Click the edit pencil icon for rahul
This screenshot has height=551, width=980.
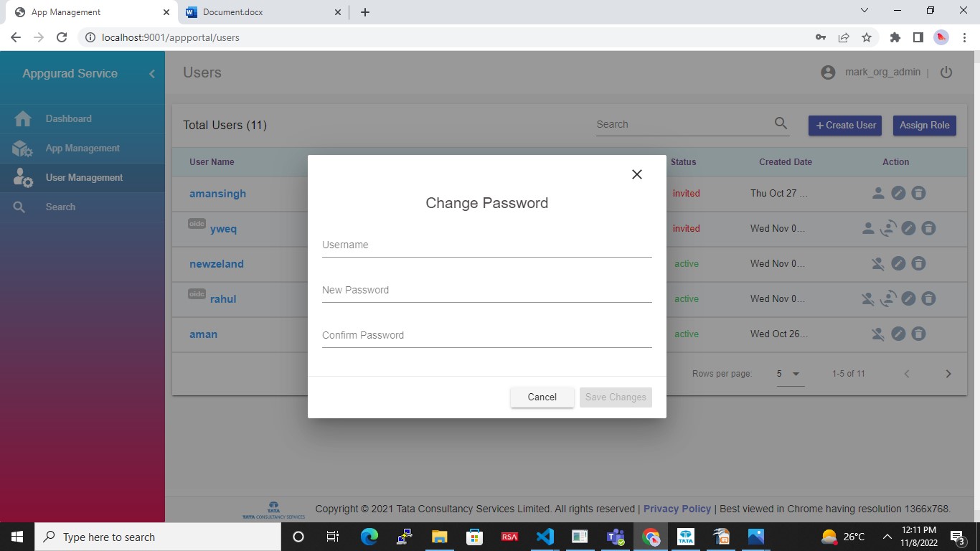pos(908,298)
